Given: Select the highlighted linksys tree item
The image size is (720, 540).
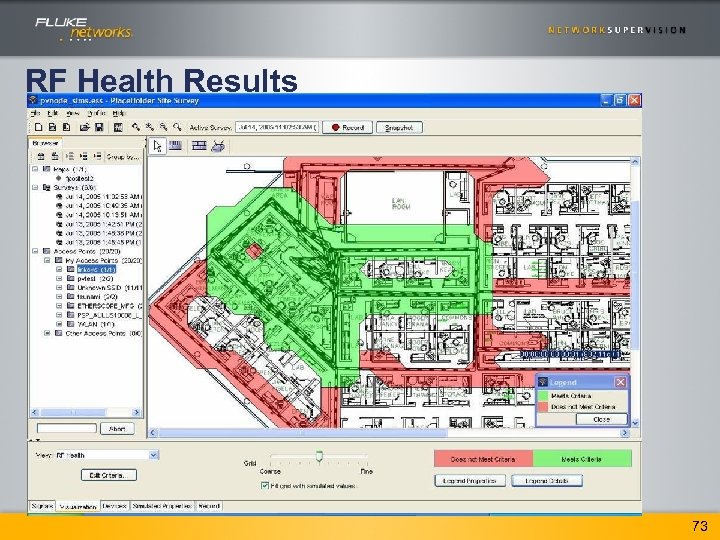Looking at the screenshot, I should [96, 270].
